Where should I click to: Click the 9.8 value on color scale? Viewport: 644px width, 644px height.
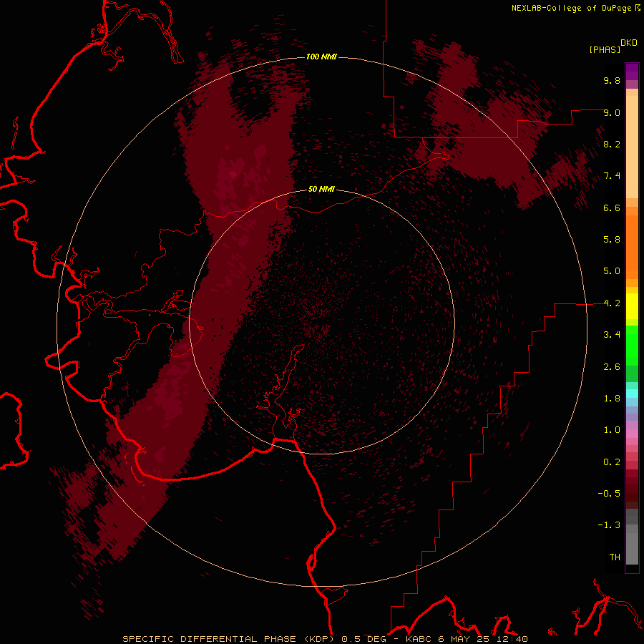click(612, 80)
